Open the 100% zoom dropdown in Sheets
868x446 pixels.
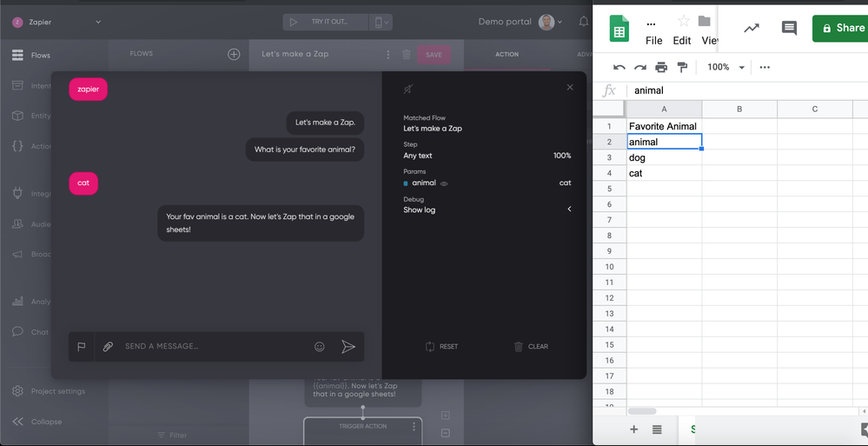pyautogui.click(x=726, y=68)
